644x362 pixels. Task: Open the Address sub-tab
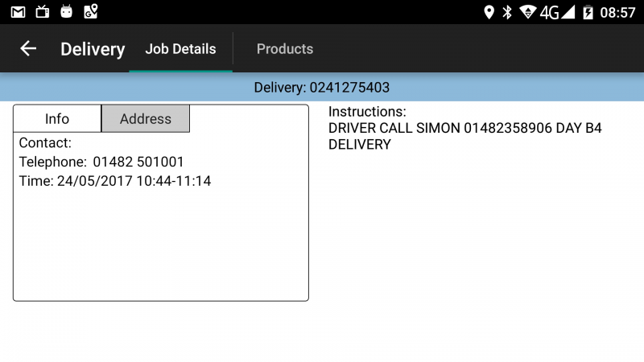pyautogui.click(x=146, y=118)
